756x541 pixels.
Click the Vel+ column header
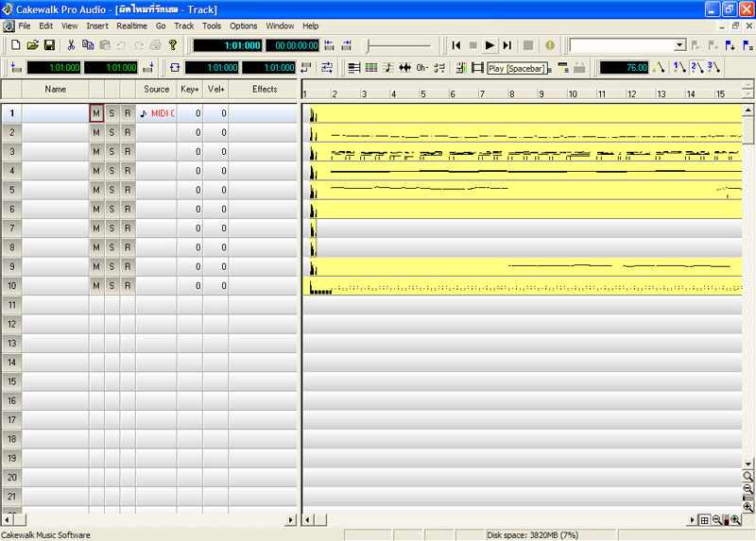(x=215, y=89)
